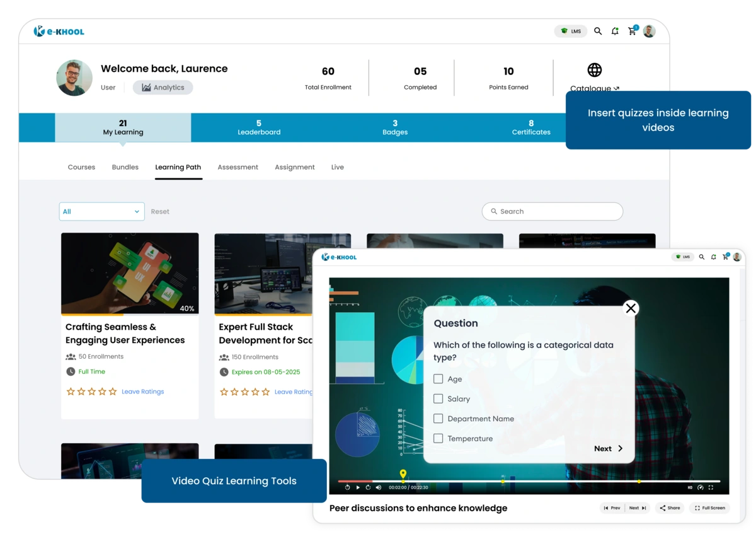This screenshot has width=756, height=534.
Task: Close the quiz question popup
Action: (x=631, y=308)
